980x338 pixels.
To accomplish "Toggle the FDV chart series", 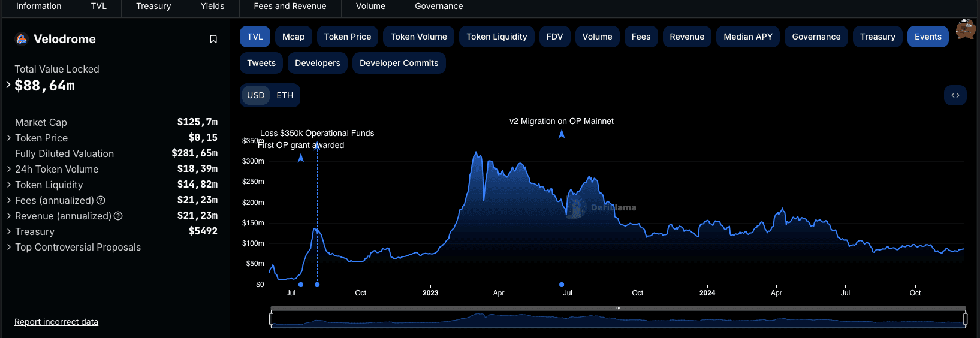I will (555, 37).
